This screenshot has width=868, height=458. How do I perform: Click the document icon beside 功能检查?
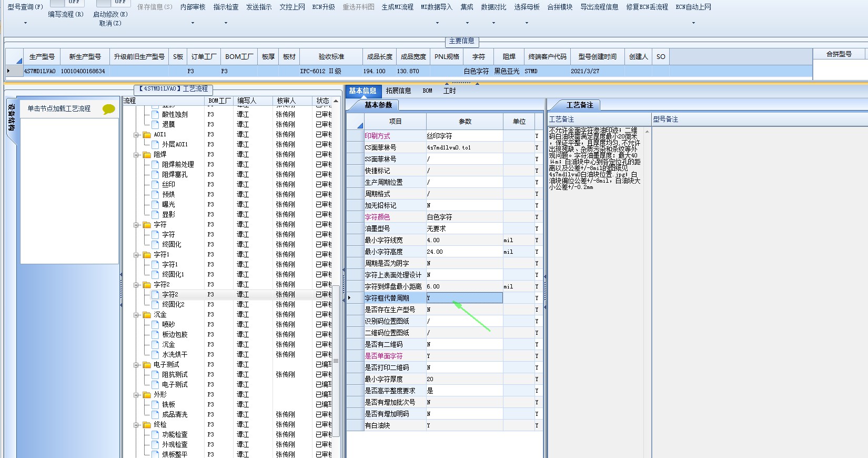click(155, 434)
